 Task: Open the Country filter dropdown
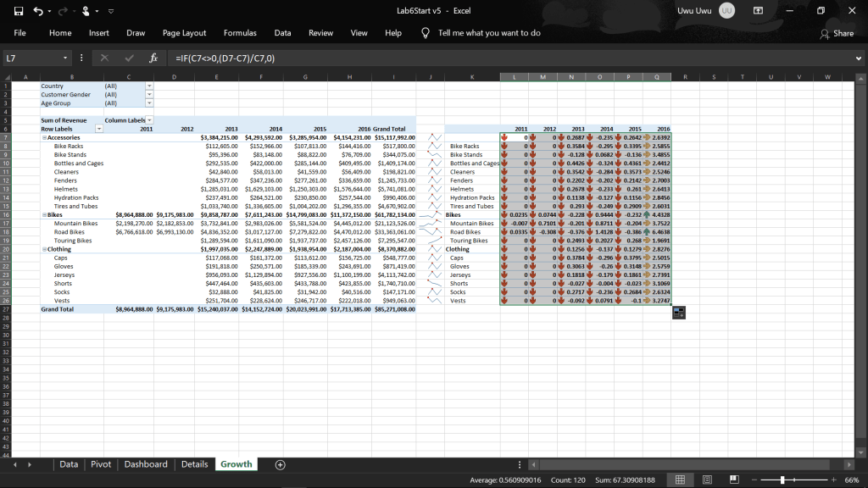click(149, 86)
